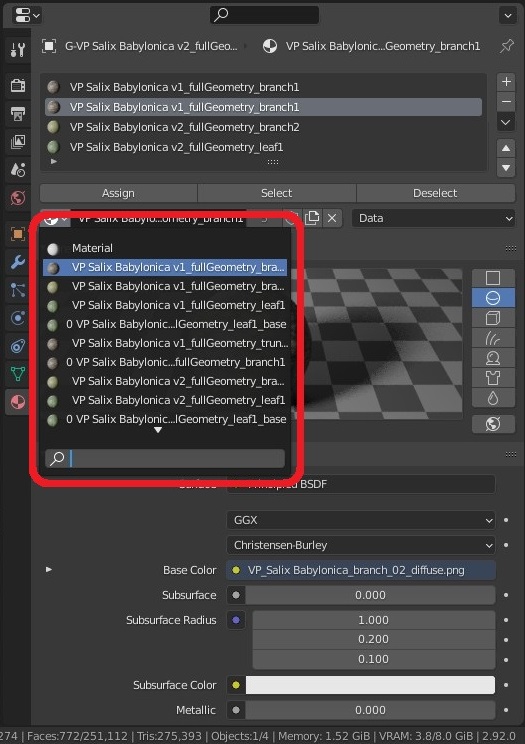
Task: Adjust the Subsurface value slider
Action: [x=370, y=595]
